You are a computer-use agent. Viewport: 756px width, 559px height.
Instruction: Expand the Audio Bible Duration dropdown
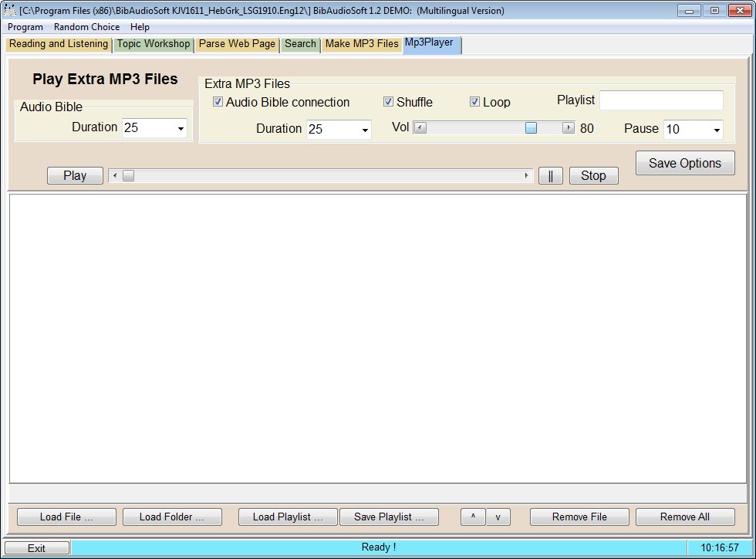(181, 128)
